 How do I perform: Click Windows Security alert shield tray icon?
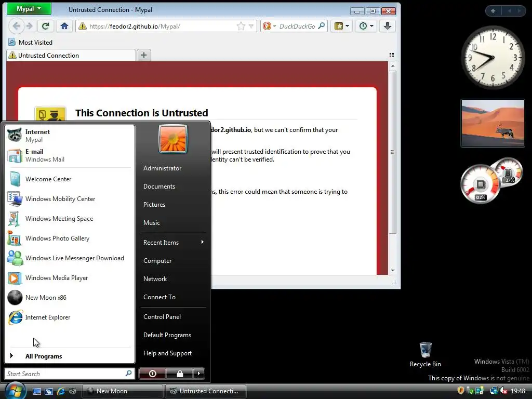[460, 391]
